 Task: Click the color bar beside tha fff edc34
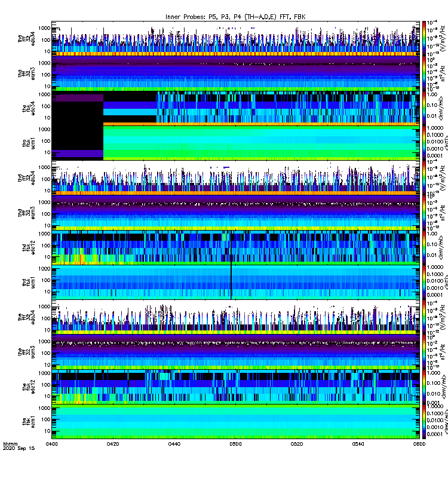(x=424, y=39)
